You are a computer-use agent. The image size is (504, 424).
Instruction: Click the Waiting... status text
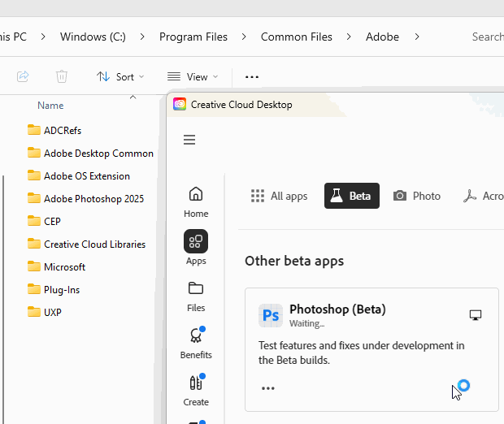coord(306,323)
